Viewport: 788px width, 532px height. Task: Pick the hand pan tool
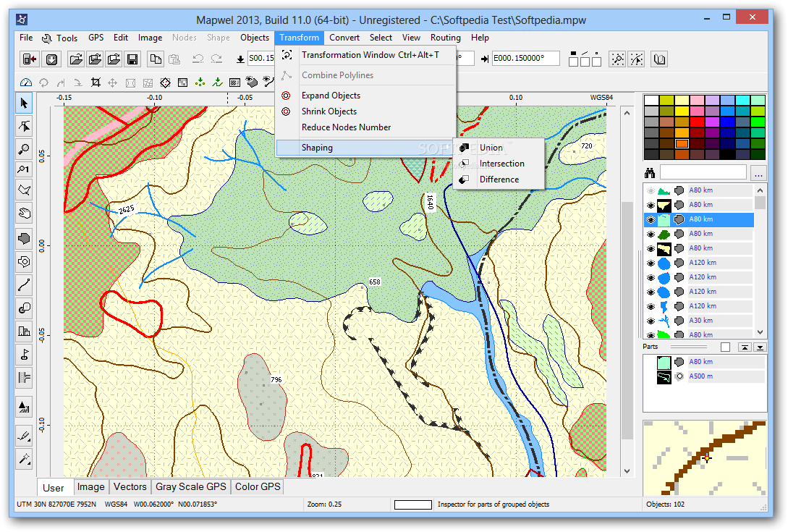pyautogui.click(x=24, y=214)
